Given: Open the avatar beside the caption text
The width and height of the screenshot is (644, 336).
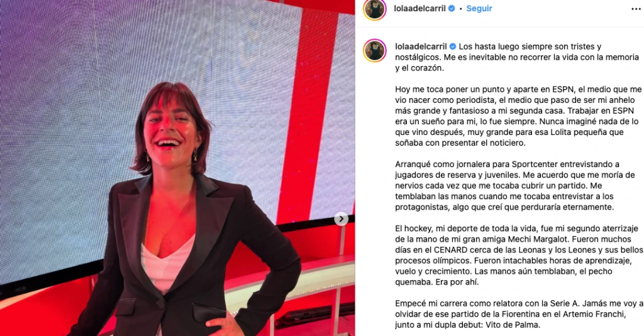Looking at the screenshot, I should (375, 50).
